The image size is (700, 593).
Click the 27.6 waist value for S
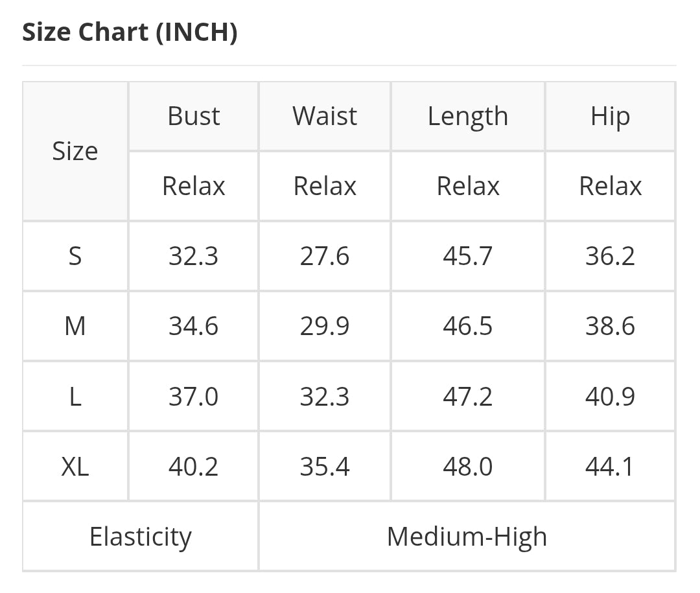pos(325,256)
